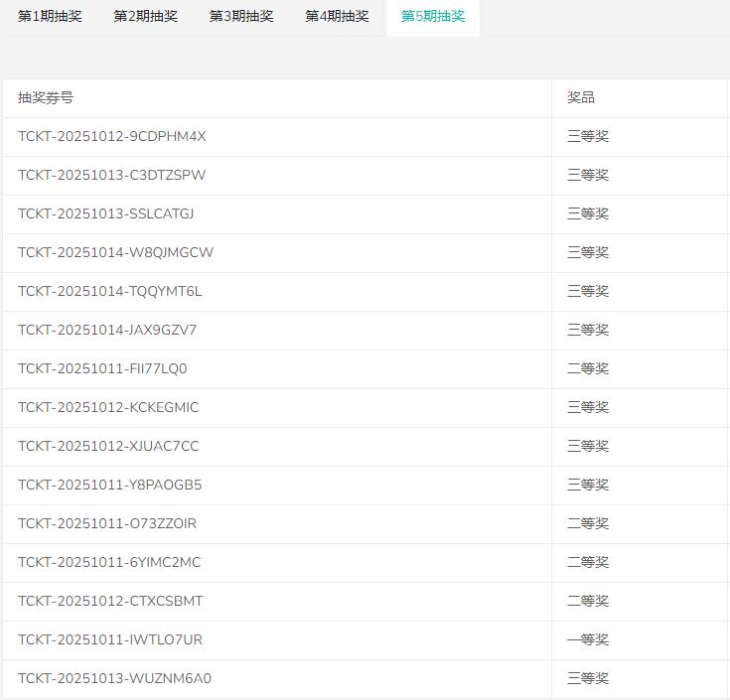Select winning ticket TCKT-20251011-IWTLO7UR
The height and width of the screenshot is (700, 730).
[110, 639]
